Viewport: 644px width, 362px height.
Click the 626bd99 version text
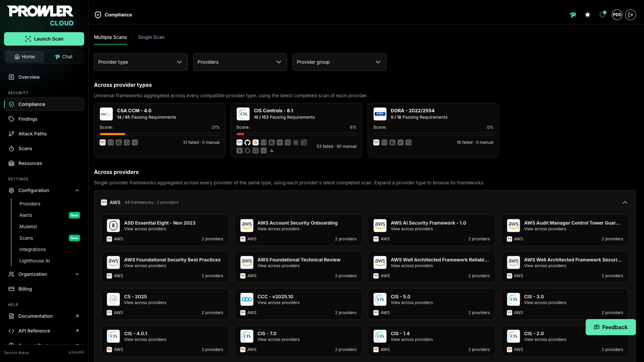click(76, 353)
